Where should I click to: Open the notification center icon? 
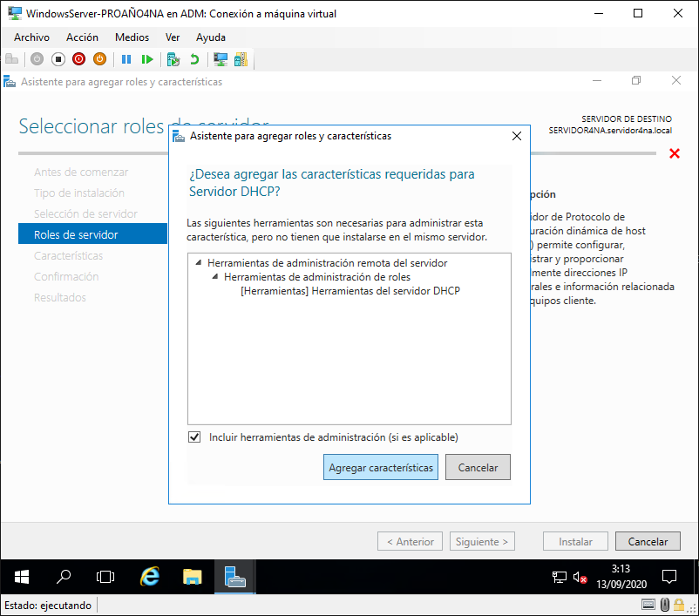[669, 577]
